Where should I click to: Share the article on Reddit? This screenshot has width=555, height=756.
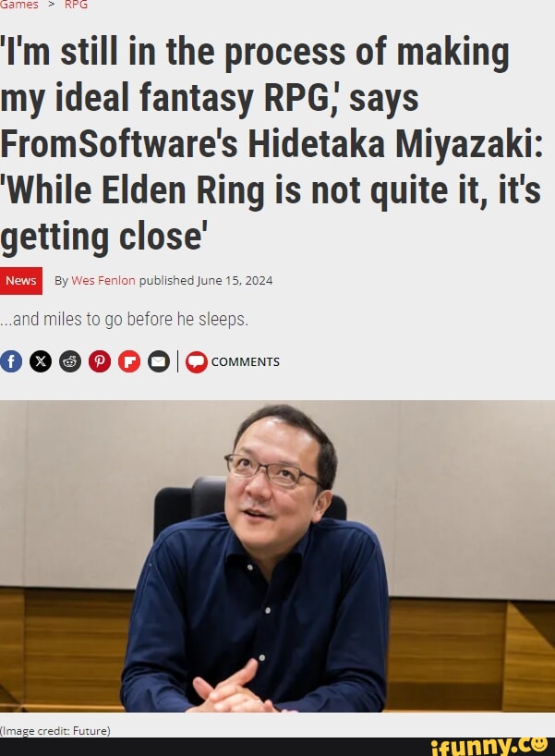click(70, 361)
